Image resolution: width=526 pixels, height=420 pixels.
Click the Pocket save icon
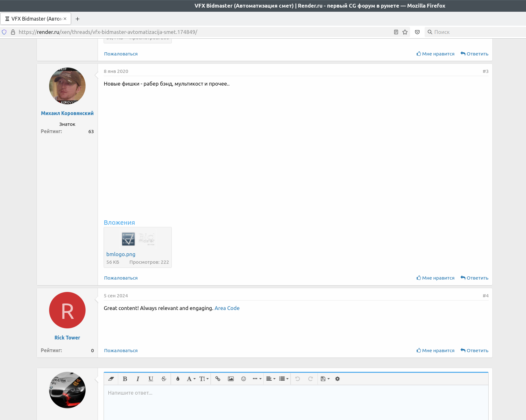click(417, 32)
